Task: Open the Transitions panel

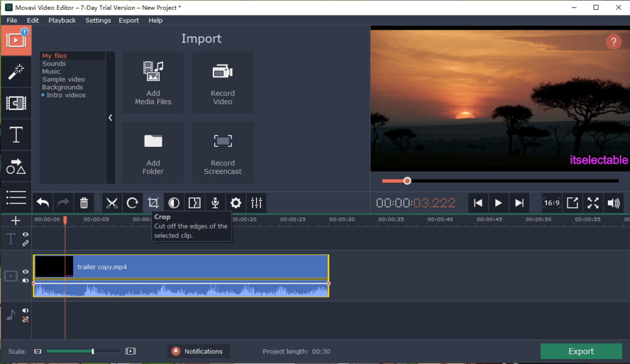Action: (16, 103)
